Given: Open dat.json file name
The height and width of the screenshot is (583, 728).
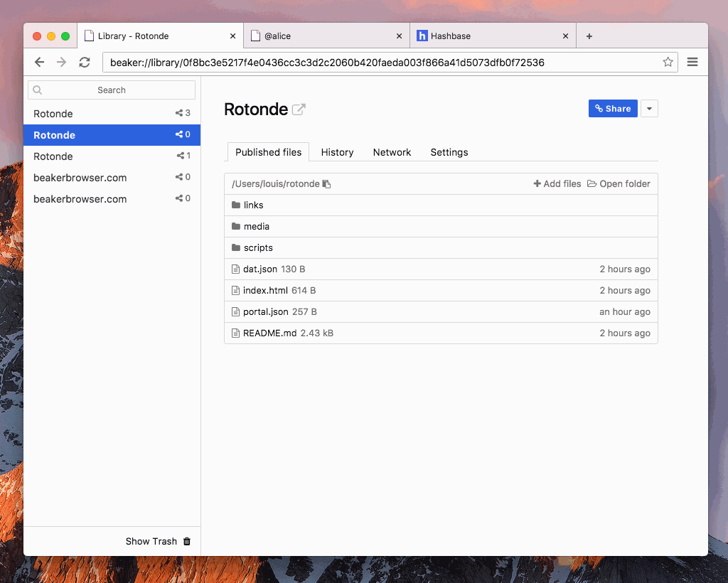Looking at the screenshot, I should (260, 269).
